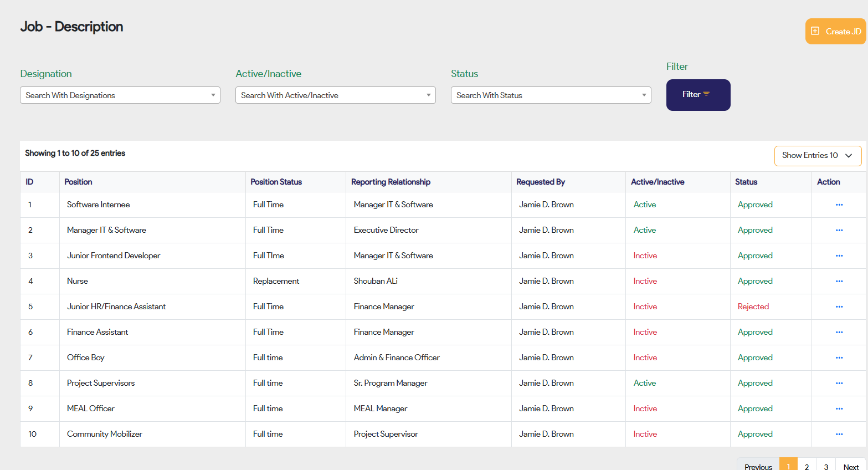
Task: Change the Show Entries 10 selector
Action: tap(817, 156)
